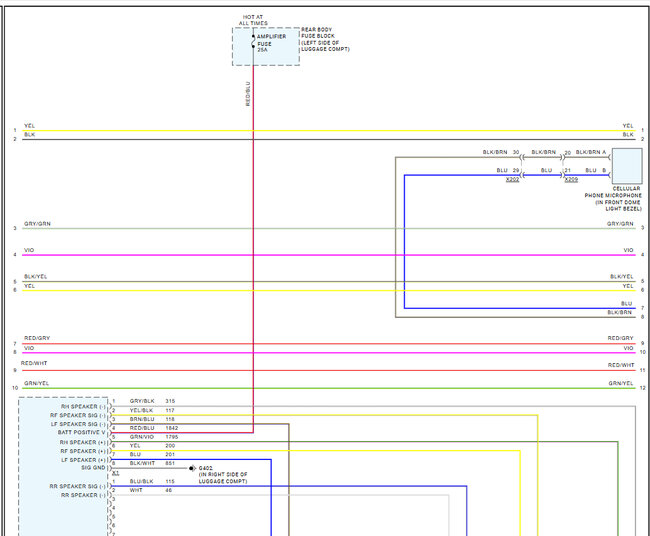Image resolution: width=650 pixels, height=536 pixels.
Task: Select the "GRY/BLK 315" wire entry
Action: (152, 401)
